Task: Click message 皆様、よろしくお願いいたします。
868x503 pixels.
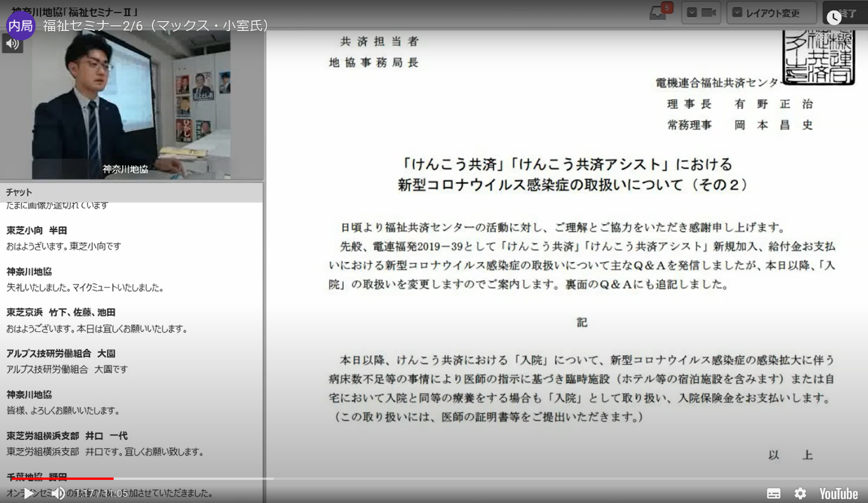Action: click(63, 411)
